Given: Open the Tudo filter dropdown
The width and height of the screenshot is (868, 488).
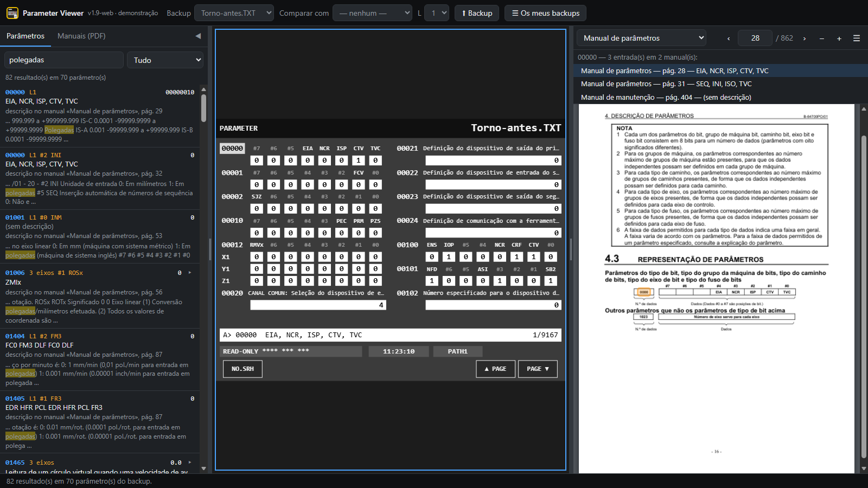Looking at the screenshot, I should (x=165, y=60).
